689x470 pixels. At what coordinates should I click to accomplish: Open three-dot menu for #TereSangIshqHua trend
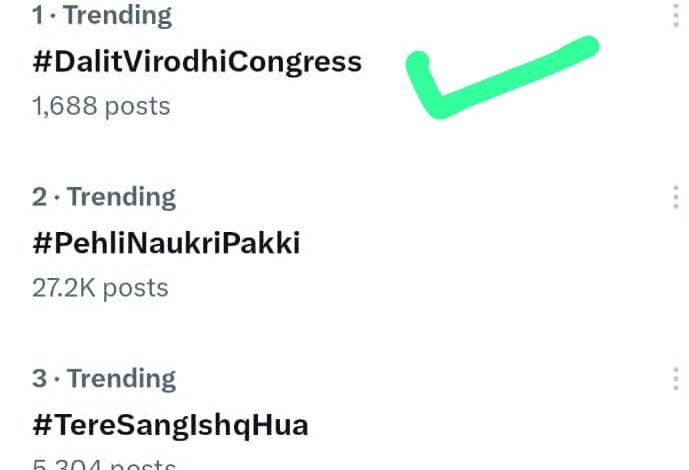(x=676, y=379)
